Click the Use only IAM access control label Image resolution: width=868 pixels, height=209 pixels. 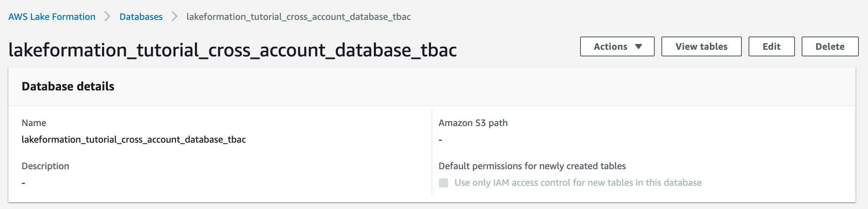tap(578, 183)
